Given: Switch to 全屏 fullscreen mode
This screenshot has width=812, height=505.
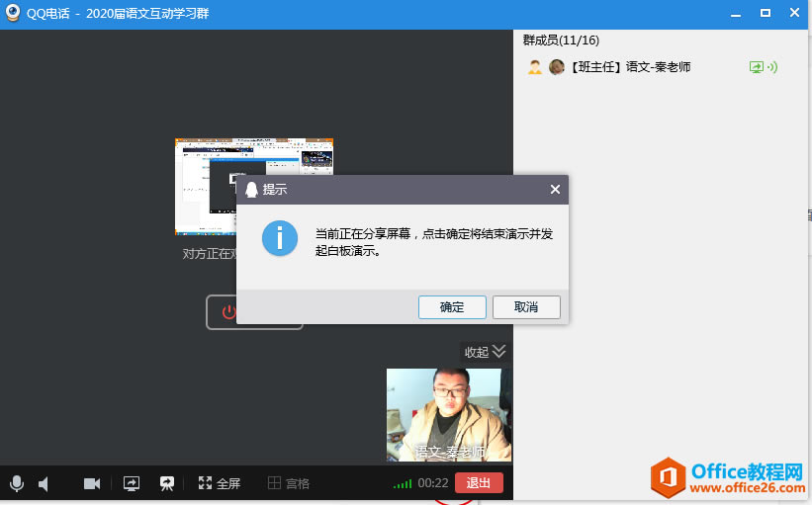Looking at the screenshot, I should coord(219,483).
